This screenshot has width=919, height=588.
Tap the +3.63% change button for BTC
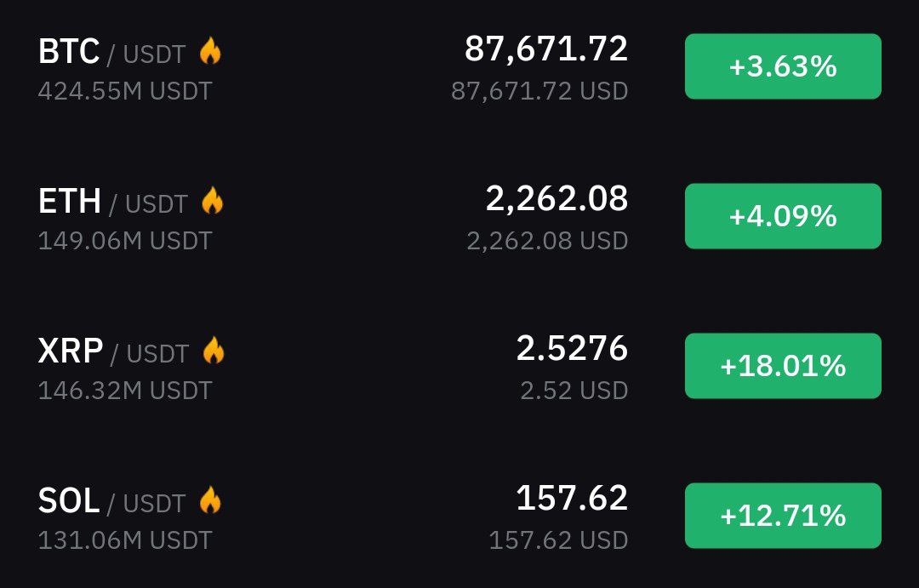click(783, 66)
